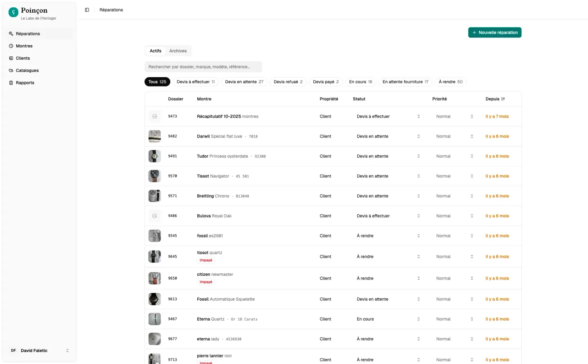Open the fossil es2681 thumbnail
The height and width of the screenshot is (364, 588).
(155, 236)
